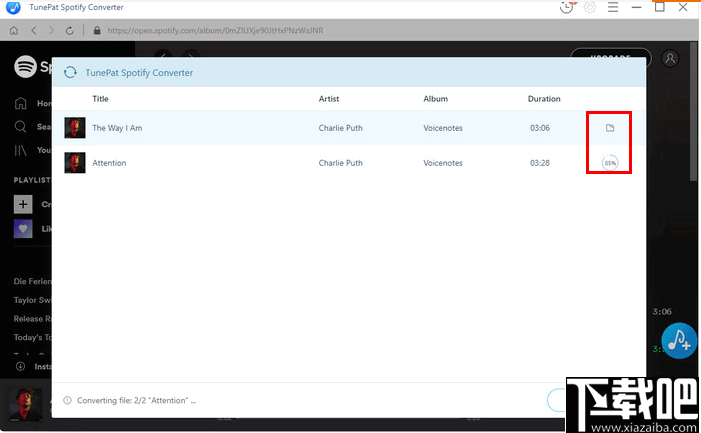The width and height of the screenshot is (701, 433).
Task: Click the Album column header
Action: 435,99
